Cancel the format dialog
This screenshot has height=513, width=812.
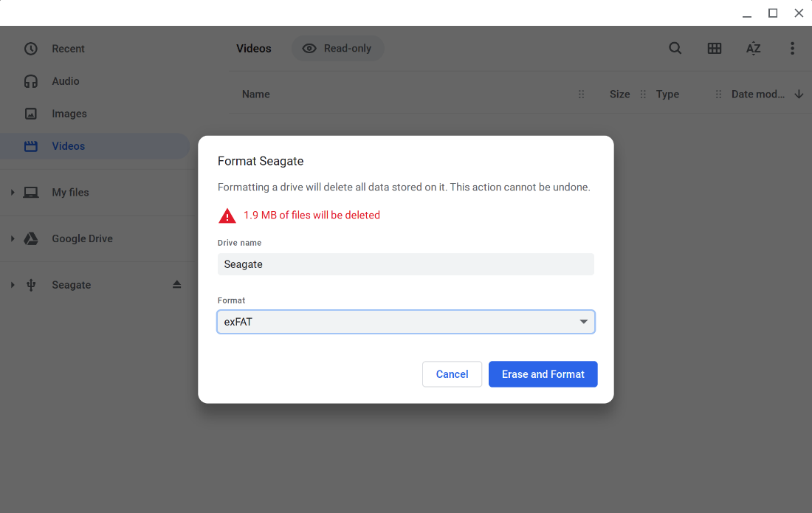click(x=452, y=374)
